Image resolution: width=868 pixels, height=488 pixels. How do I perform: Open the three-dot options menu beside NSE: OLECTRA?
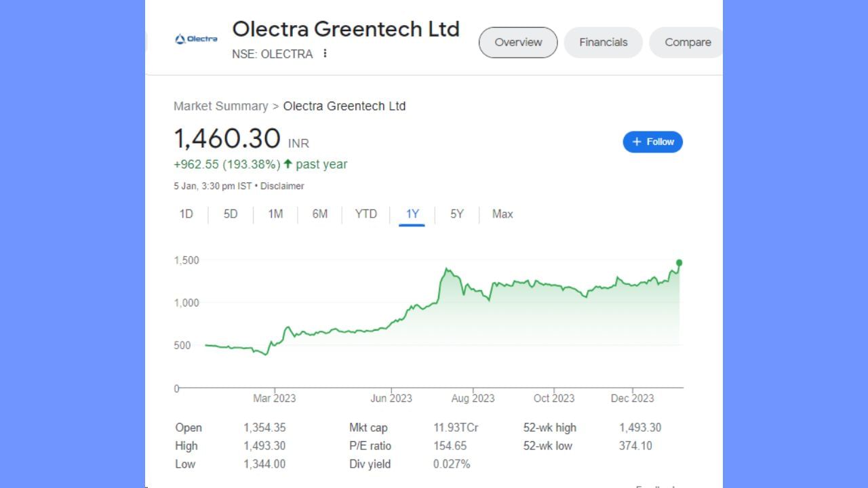point(325,54)
